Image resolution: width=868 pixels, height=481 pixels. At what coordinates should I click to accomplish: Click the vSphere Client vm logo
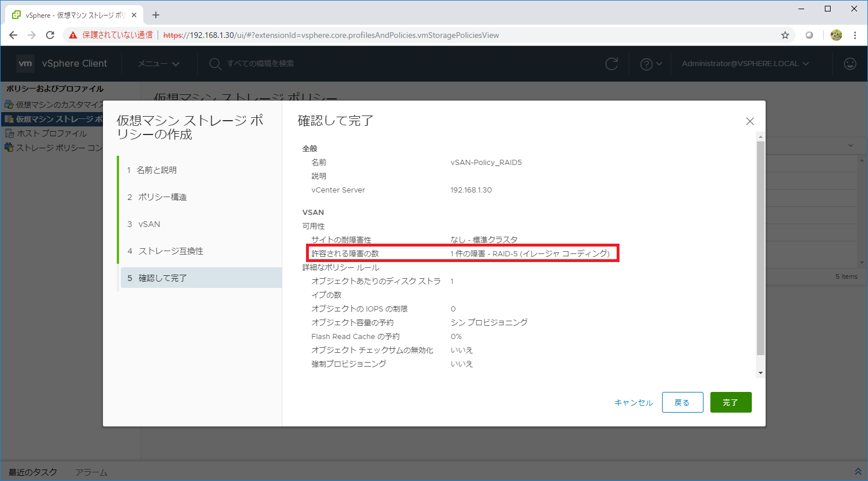tap(25, 63)
